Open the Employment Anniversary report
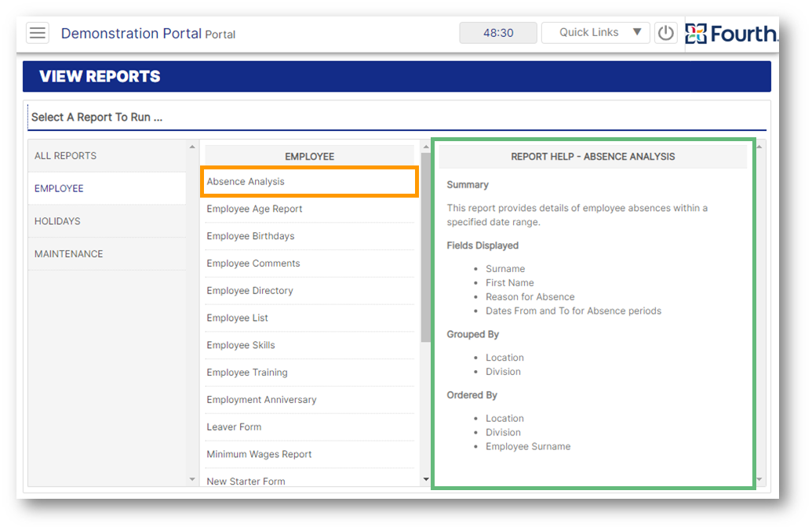The width and height of the screenshot is (812, 527). click(309, 400)
